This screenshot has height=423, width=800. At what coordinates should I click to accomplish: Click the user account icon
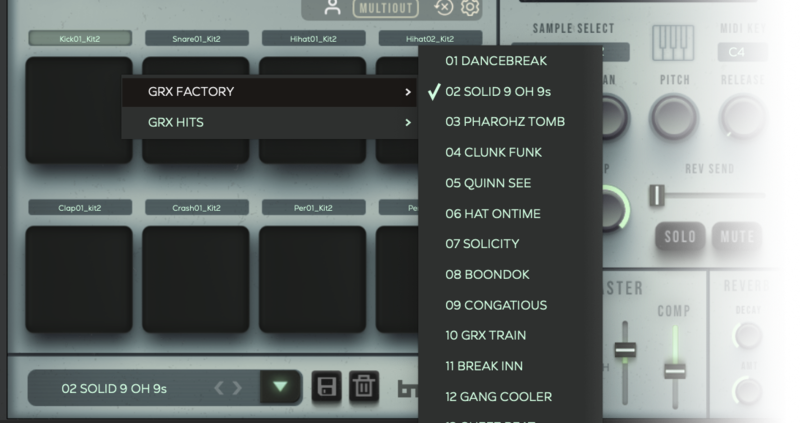tap(333, 9)
